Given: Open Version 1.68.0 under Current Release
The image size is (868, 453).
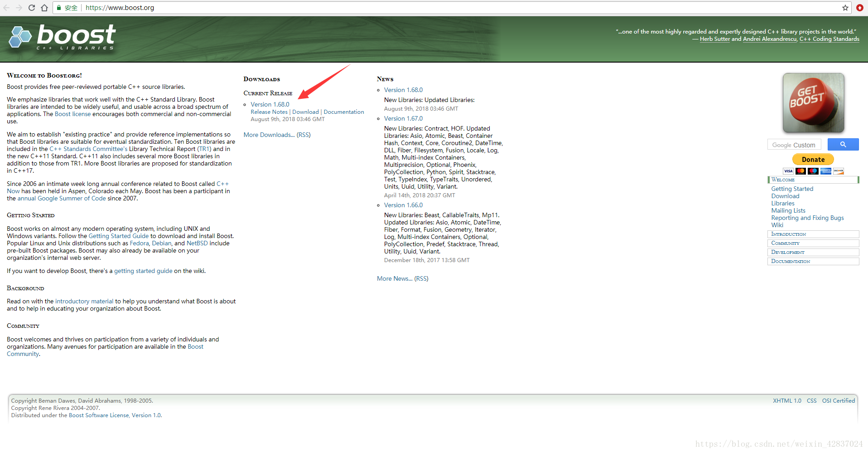Looking at the screenshot, I should coord(270,104).
